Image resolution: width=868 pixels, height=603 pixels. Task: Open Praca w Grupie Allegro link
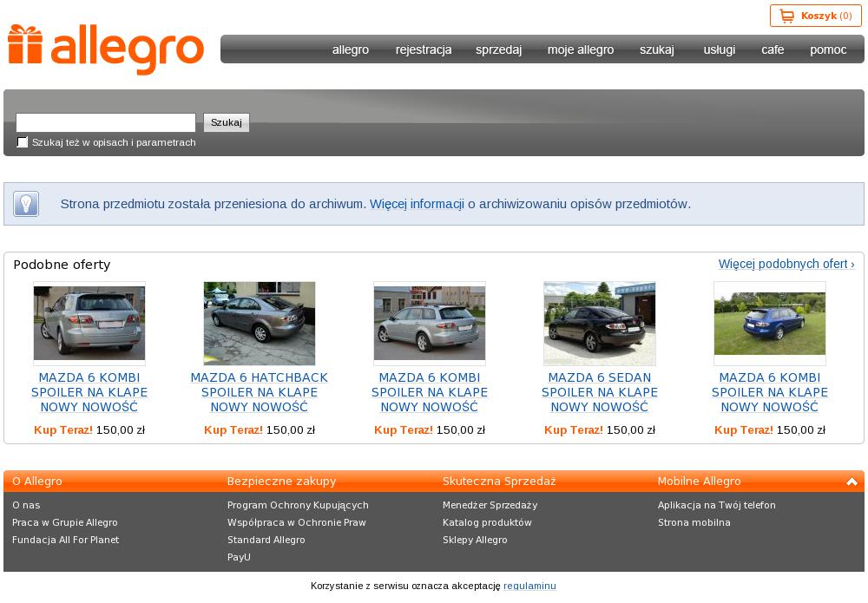click(65, 522)
